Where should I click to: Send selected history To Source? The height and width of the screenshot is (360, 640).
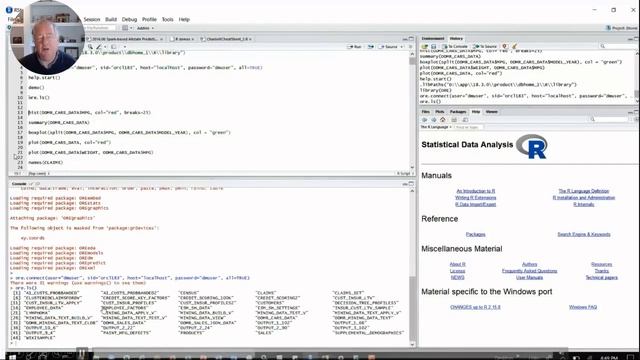[485, 47]
